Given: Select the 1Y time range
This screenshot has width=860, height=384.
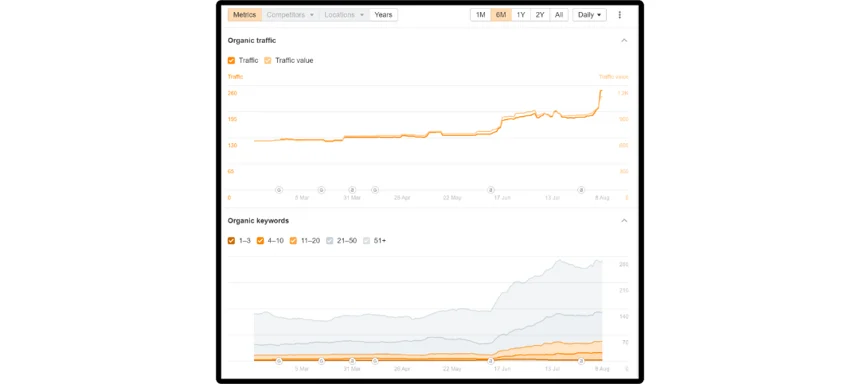Looking at the screenshot, I should point(521,15).
